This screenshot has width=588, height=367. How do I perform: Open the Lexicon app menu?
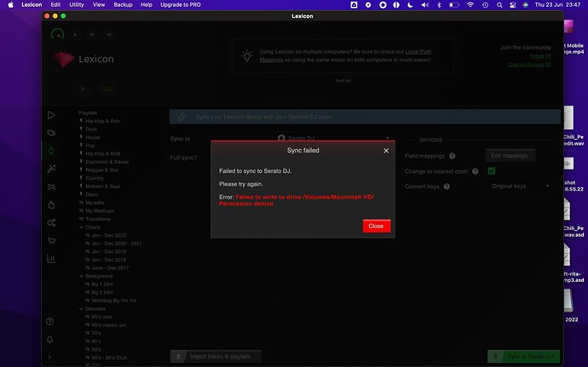coord(32,5)
